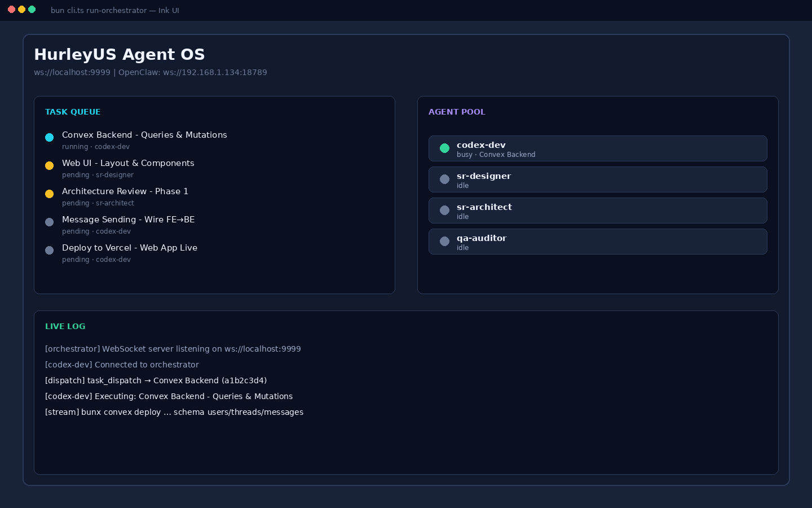Click the cyan running status dot for Convex Backend task
Screen dimensions: 812x508
pyautogui.click(x=49, y=137)
